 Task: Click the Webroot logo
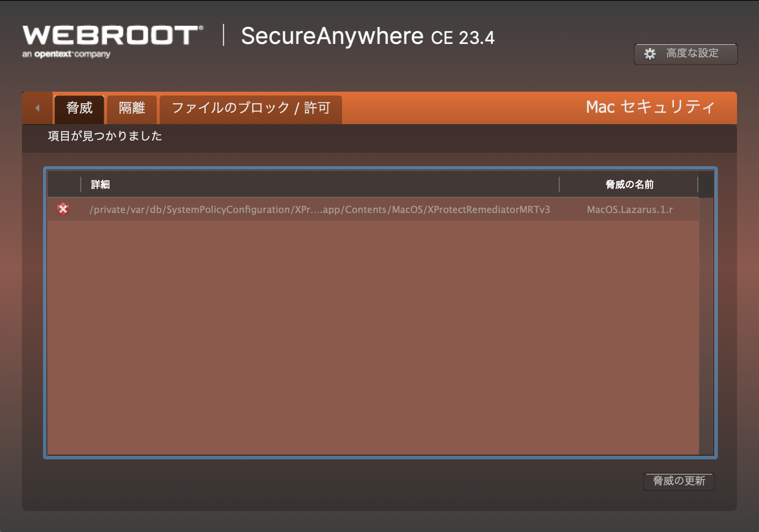tap(113, 42)
